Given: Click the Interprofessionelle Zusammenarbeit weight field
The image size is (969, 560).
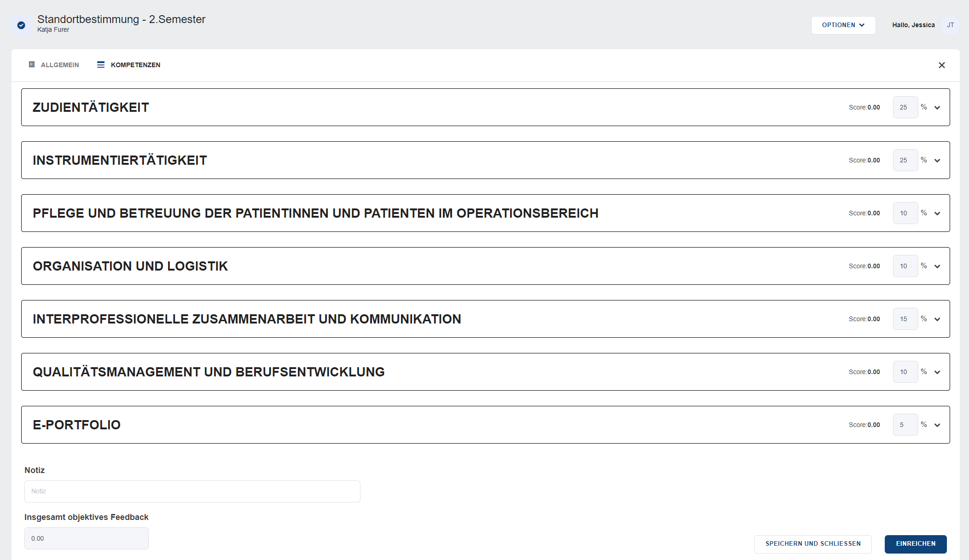Looking at the screenshot, I should 905,319.
